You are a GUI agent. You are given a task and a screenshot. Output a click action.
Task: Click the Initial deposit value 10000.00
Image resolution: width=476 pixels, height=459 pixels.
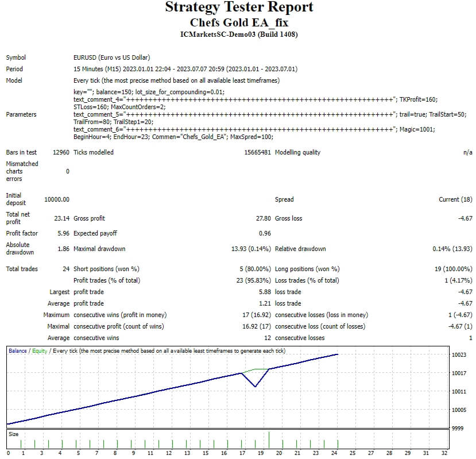click(57, 199)
